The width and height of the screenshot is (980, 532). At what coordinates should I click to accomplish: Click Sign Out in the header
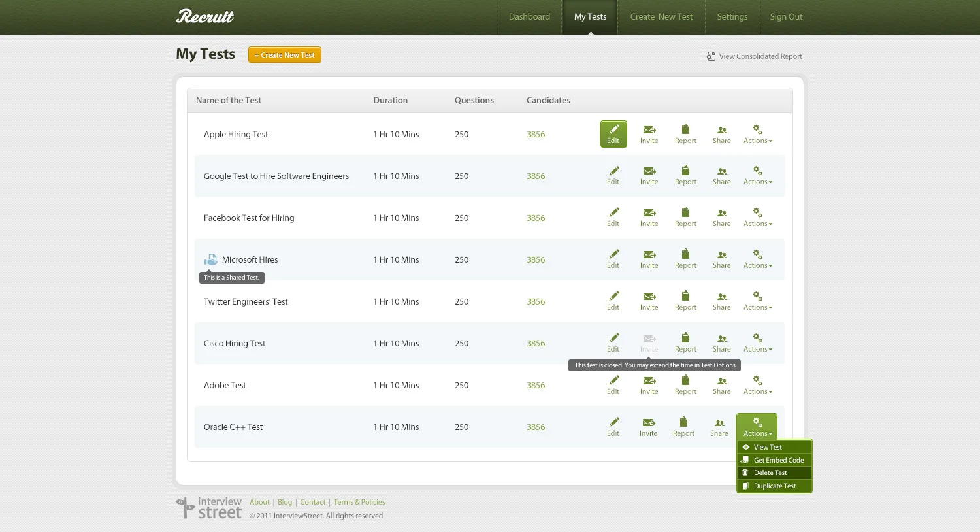[x=786, y=17]
